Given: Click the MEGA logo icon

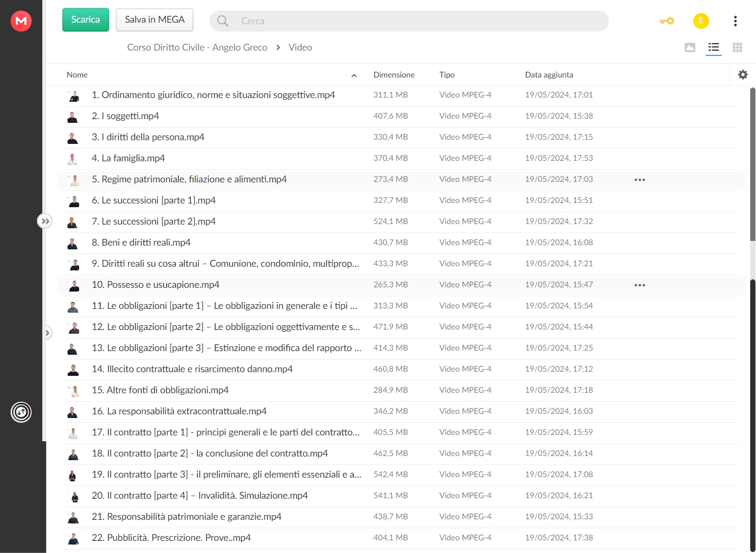Looking at the screenshot, I should pos(21,21).
